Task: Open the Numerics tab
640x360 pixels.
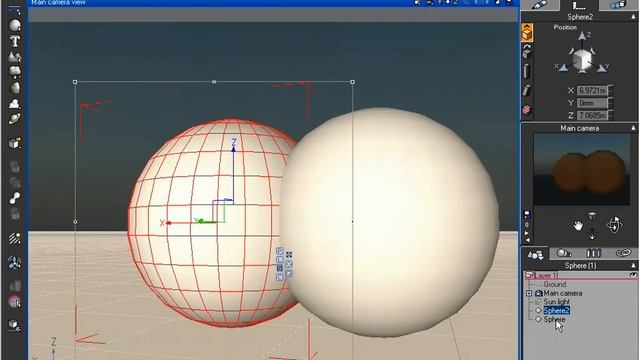Action: click(579, 5)
